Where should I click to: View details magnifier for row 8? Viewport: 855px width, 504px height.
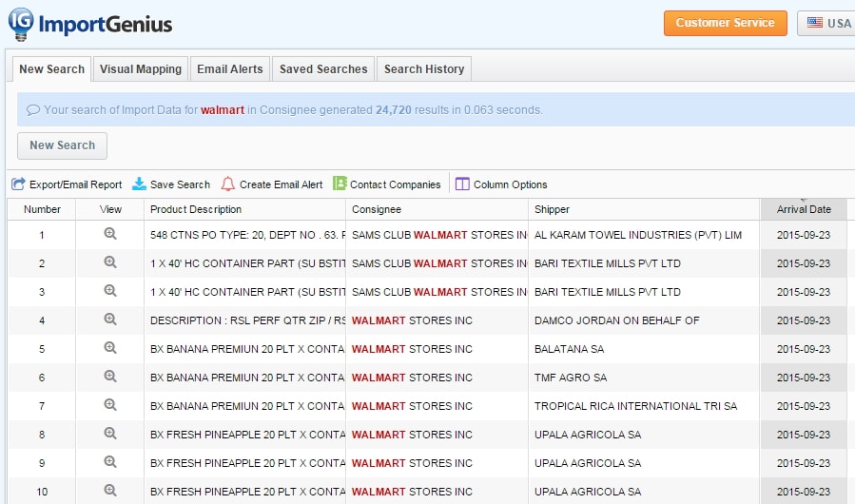point(110,433)
